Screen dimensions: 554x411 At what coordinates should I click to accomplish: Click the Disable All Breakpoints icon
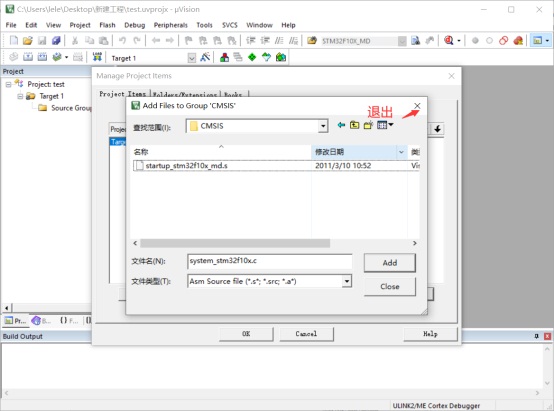[x=503, y=41]
